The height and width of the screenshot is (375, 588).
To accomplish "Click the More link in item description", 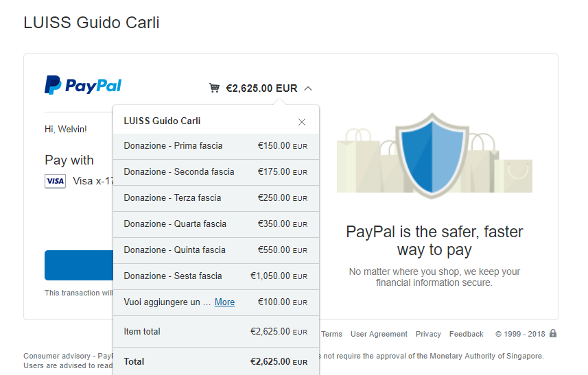I will tap(224, 302).
